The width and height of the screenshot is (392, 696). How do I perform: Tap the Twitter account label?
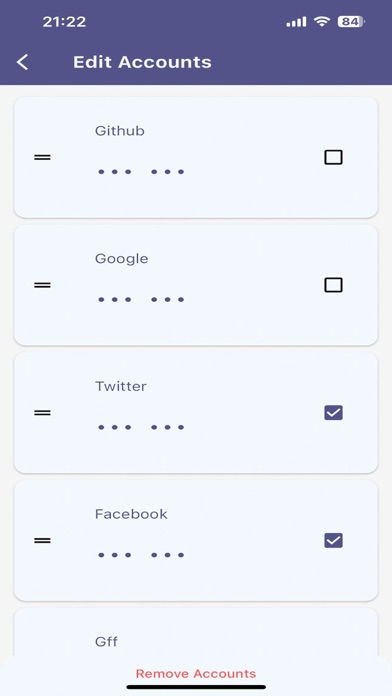(121, 386)
